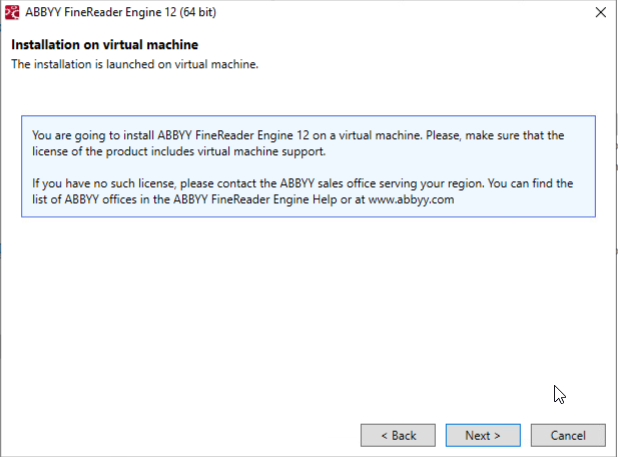Click the blue information panel background

[308, 166]
